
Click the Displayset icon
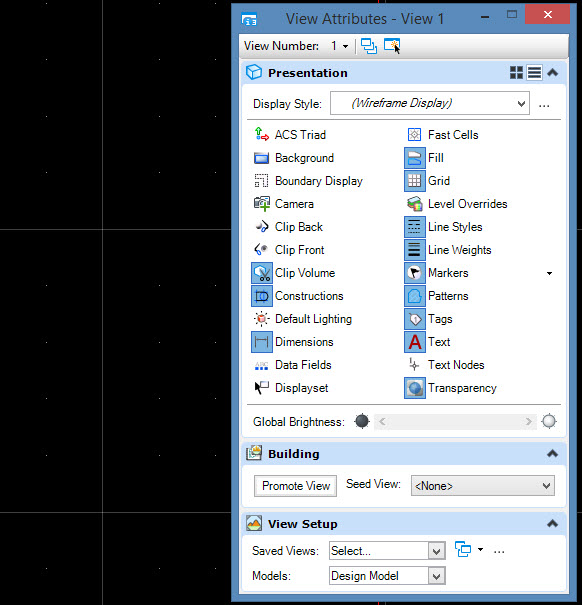point(262,388)
